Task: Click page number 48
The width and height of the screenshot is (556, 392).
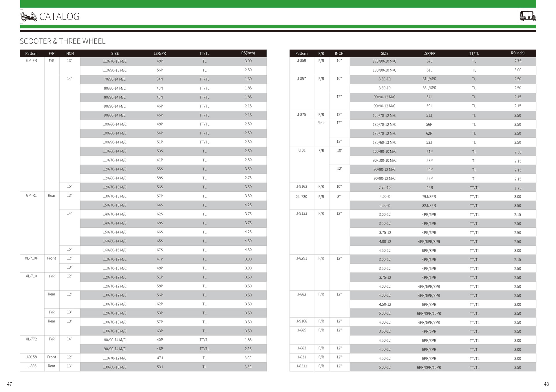Action: click(x=546, y=384)
